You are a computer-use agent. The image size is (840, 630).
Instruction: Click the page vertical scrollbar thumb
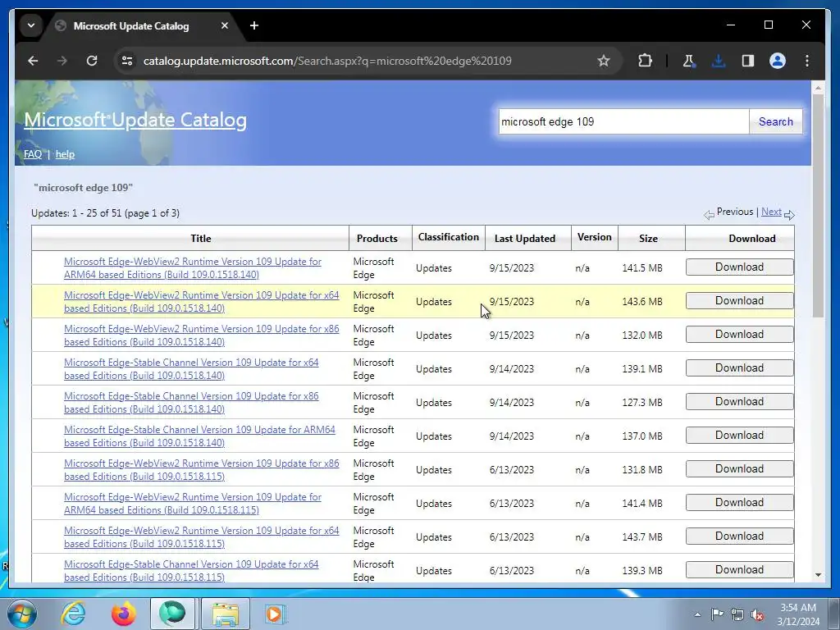pyautogui.click(x=818, y=206)
